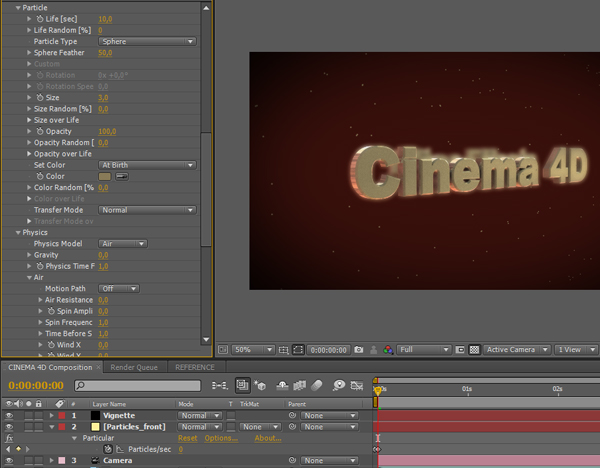600x468 pixels.
Task: Open Particle Type dropdown showing Sphere
Action: 147,41
